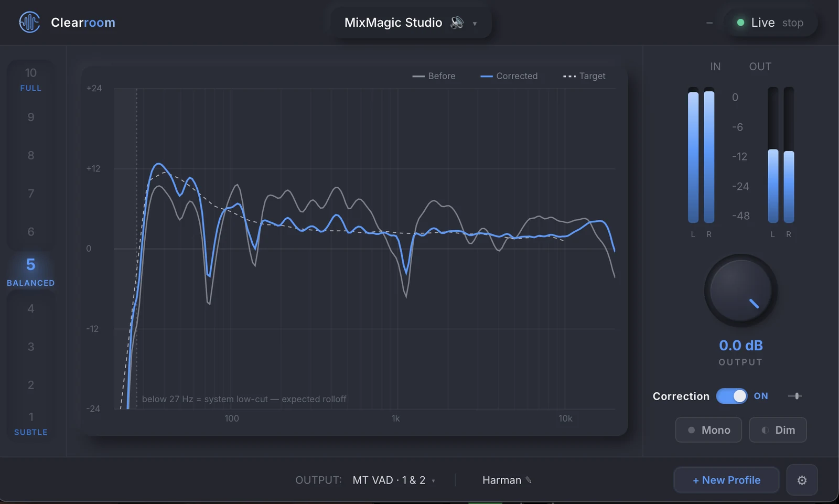Click the minimize dash near Live
Viewport: 839px width, 504px height.
click(x=709, y=23)
